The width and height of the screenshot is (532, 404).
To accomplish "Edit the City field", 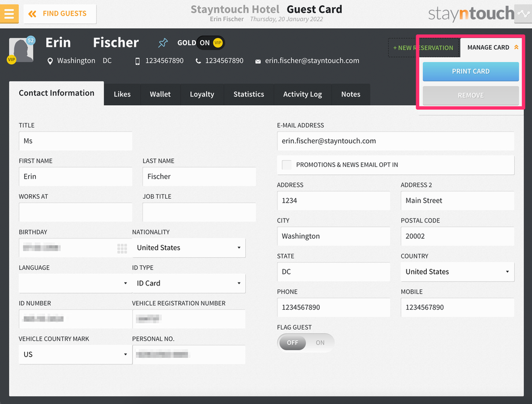I will (x=334, y=236).
